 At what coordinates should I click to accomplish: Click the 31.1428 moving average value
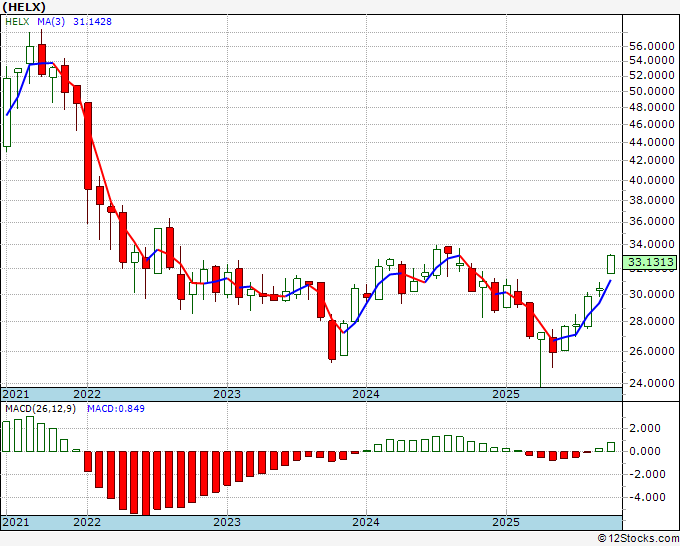coord(92,22)
